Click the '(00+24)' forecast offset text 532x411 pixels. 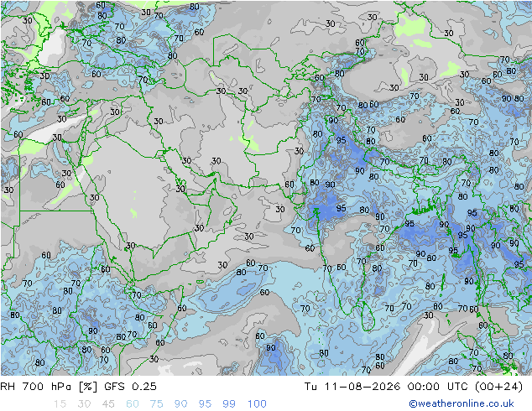click(498, 386)
